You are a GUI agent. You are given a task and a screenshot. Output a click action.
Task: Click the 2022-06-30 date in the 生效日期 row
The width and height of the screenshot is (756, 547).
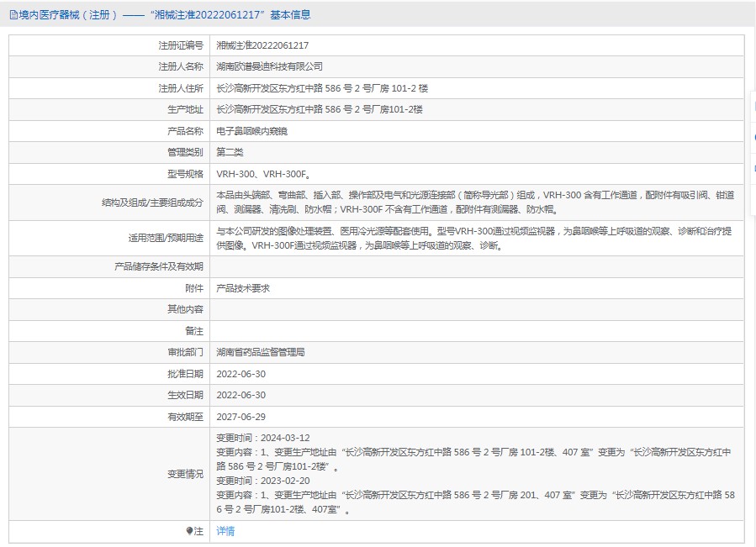[241, 395]
